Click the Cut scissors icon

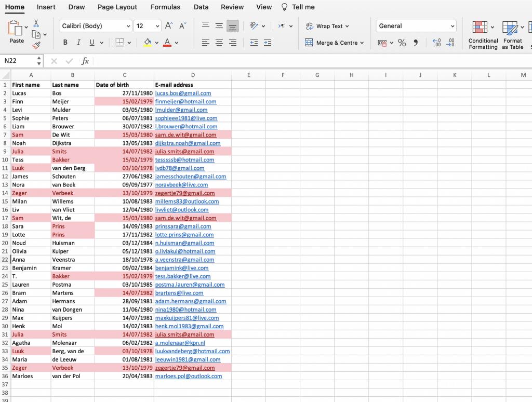pyautogui.click(x=36, y=23)
